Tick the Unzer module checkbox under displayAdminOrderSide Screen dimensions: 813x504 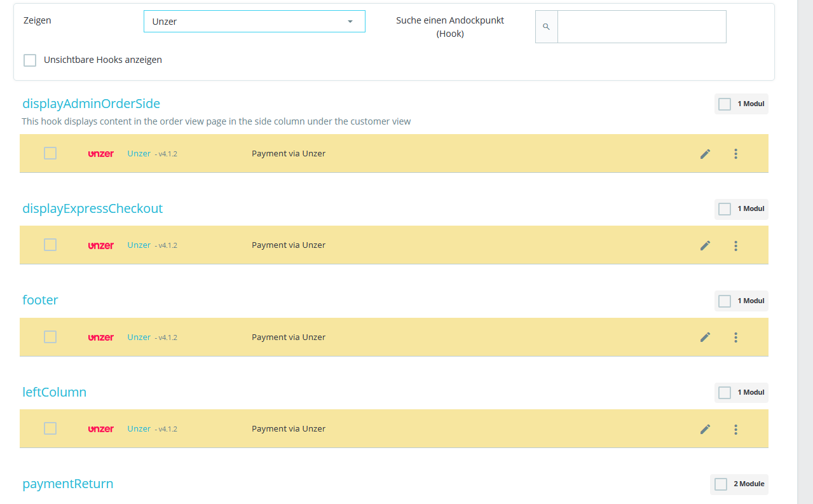coord(50,153)
